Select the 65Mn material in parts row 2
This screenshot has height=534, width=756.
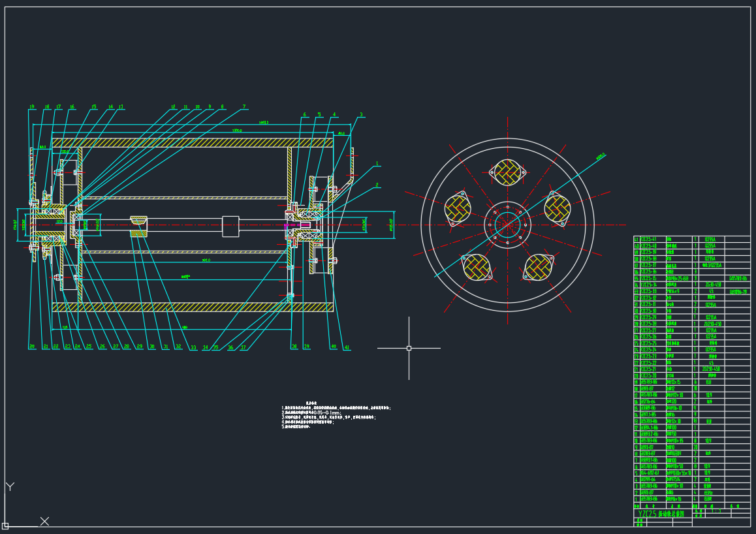click(x=708, y=493)
